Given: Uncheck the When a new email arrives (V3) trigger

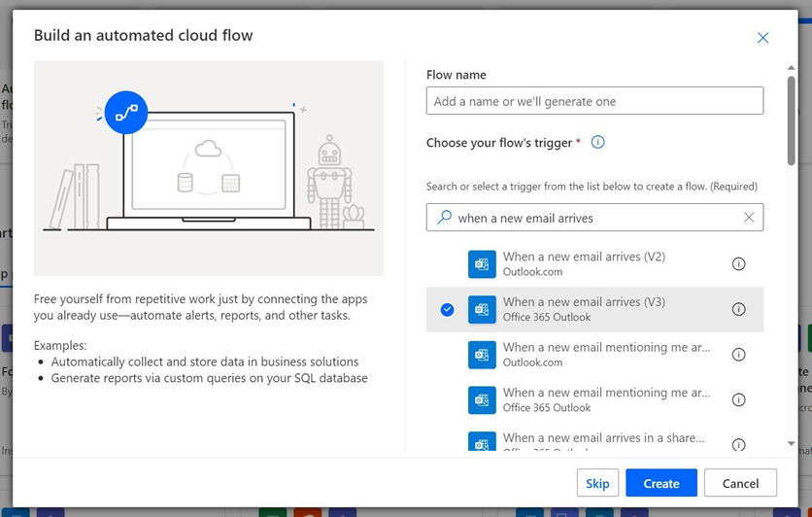Looking at the screenshot, I should [447, 310].
